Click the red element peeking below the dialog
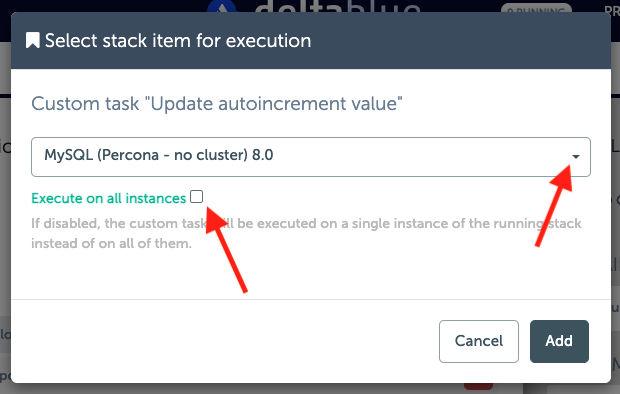 [x=478, y=386]
